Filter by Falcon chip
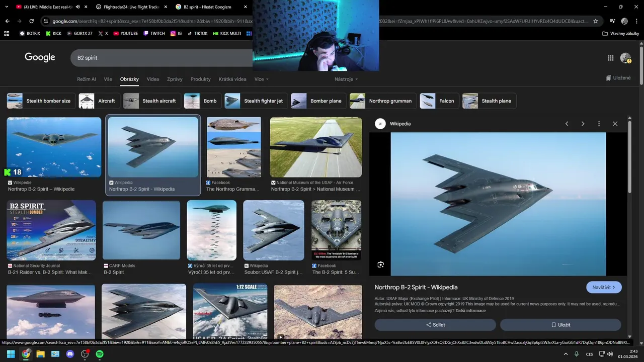Screen dimensions: 644x362 pyautogui.click(x=439, y=101)
